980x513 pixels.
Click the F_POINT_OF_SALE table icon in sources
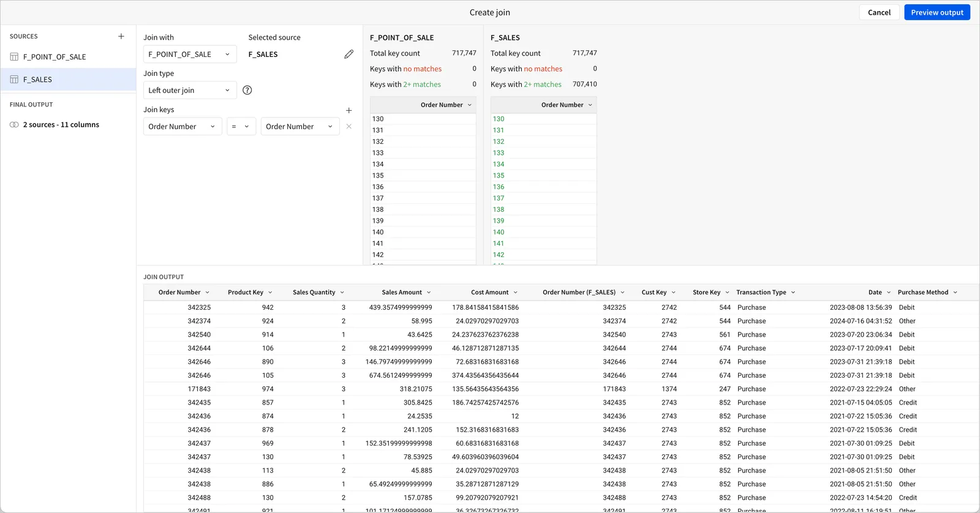click(14, 57)
